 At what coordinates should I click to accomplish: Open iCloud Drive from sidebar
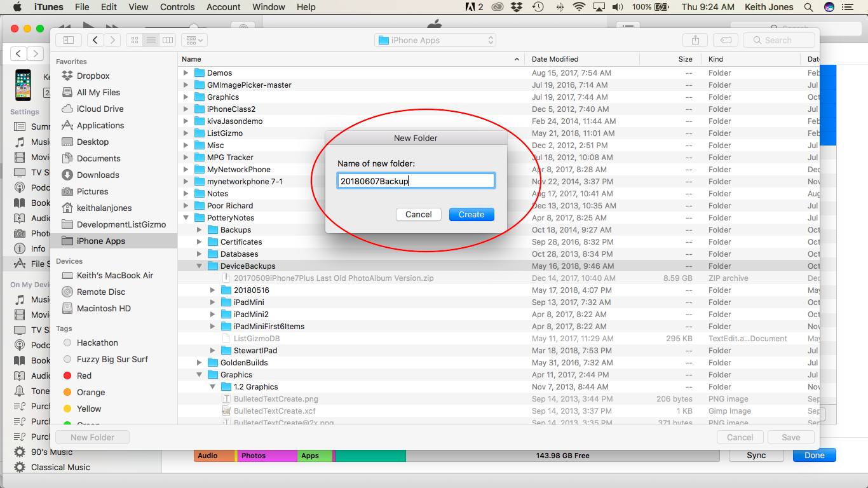100,109
